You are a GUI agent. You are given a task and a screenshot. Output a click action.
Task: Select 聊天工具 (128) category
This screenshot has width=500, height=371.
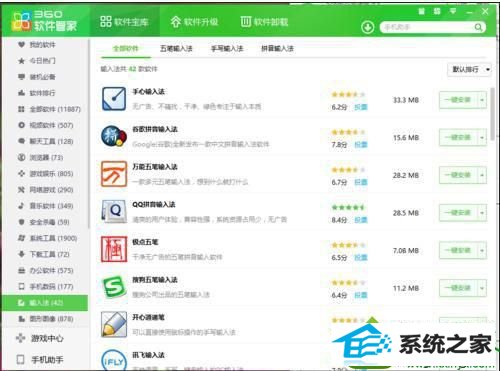45,141
